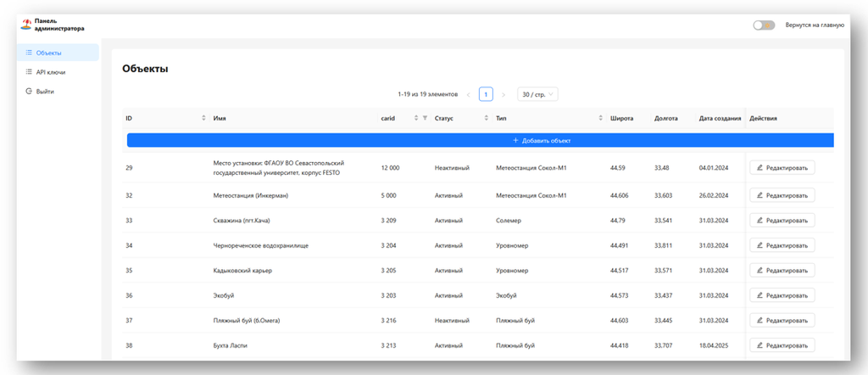Toggle the theme switch in header
Image resolution: width=868 pixels, height=375 pixels.
[764, 25]
